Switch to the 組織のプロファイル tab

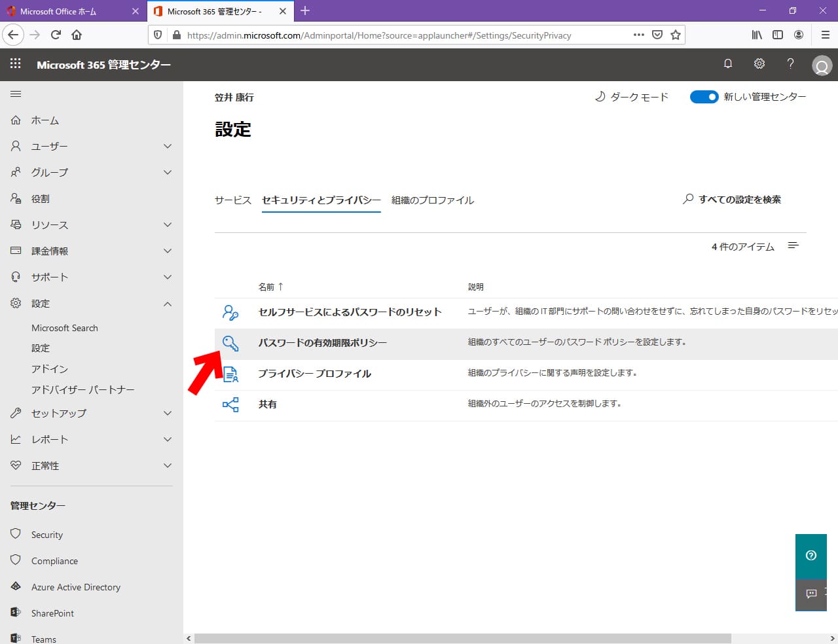433,200
